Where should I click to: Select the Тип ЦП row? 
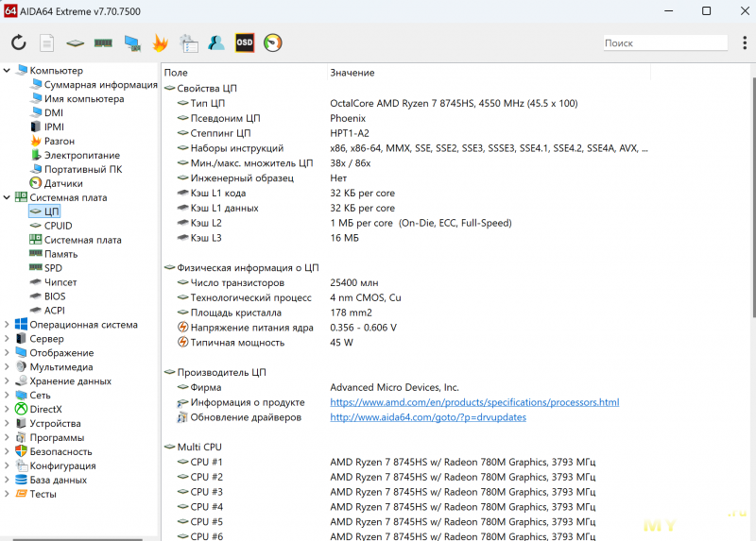point(377,103)
